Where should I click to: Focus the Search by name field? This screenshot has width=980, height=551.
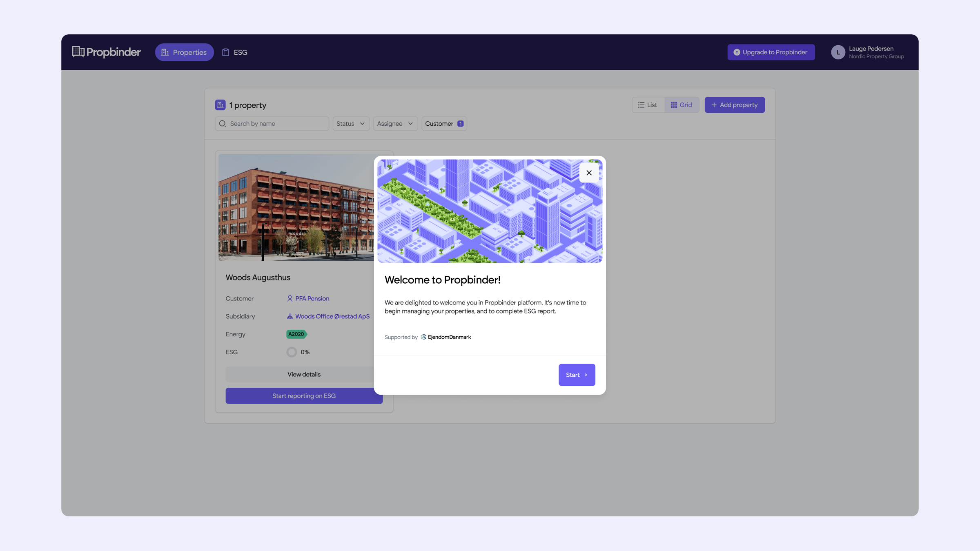272,124
